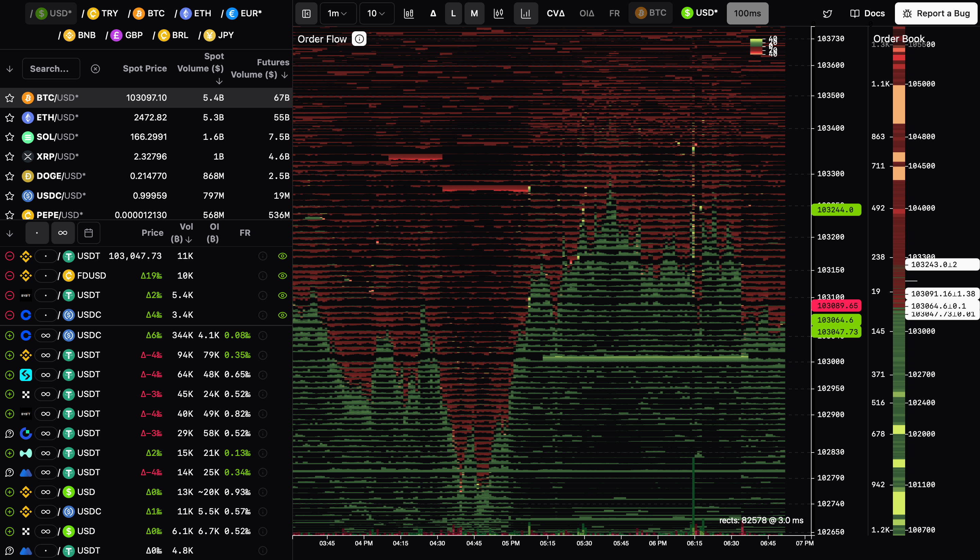The width and height of the screenshot is (980, 560).
Task: Sort by Spot Price column header
Action: tap(145, 68)
